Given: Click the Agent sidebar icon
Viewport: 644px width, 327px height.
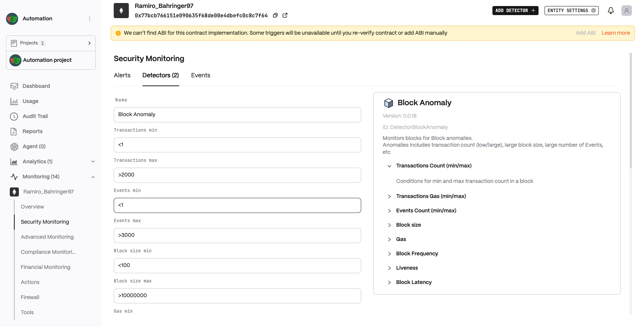Looking at the screenshot, I should pos(14,146).
